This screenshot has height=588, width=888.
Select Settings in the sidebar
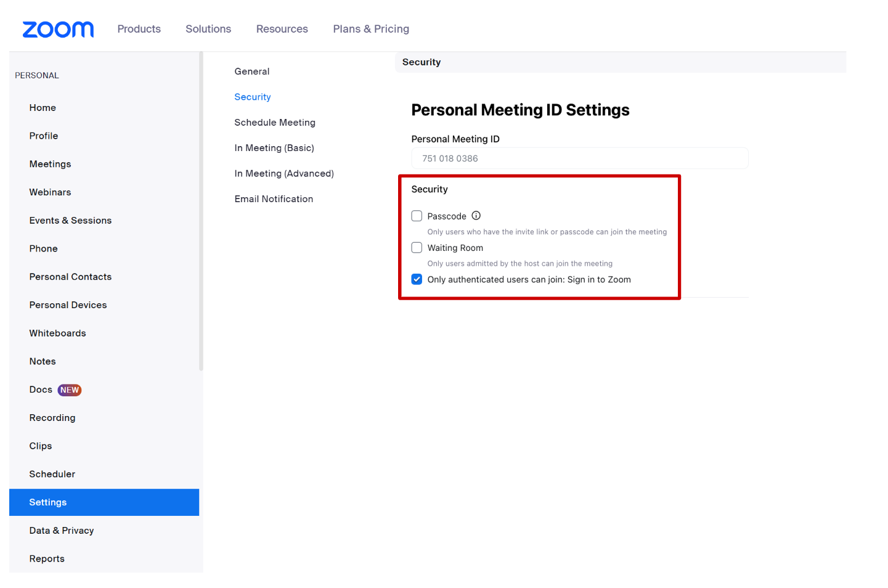pos(104,502)
